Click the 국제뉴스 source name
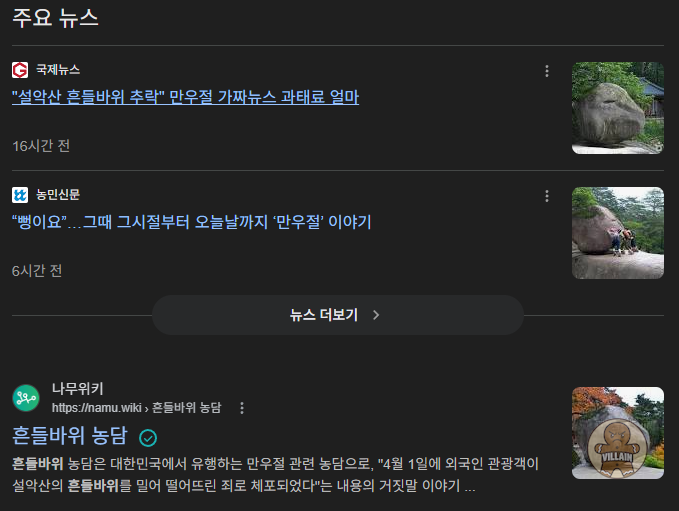 click(x=58, y=70)
